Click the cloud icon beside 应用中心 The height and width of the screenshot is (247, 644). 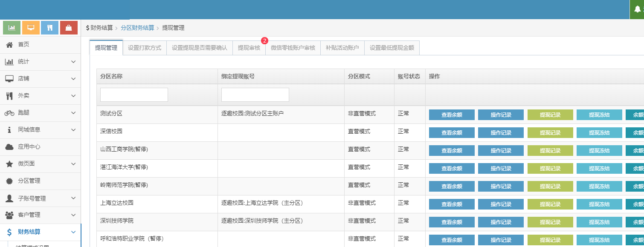coord(9,147)
